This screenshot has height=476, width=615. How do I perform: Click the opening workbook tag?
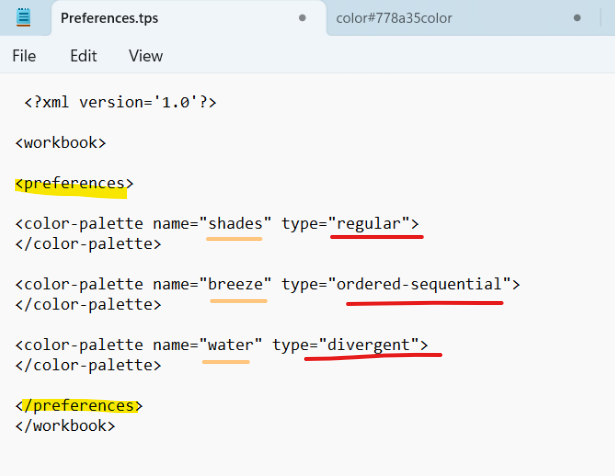[x=60, y=142]
